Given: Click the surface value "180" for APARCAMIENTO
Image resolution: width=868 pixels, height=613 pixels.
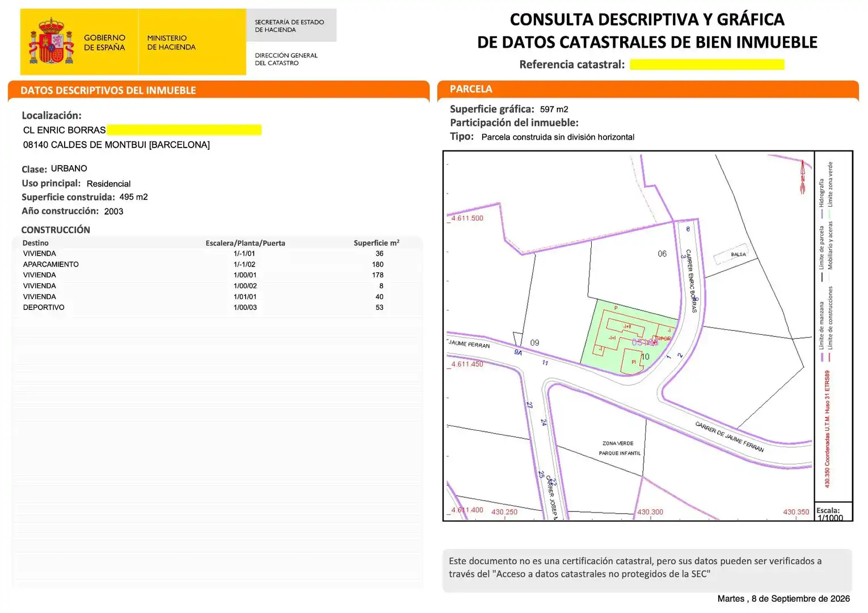Looking at the screenshot, I should 378,264.
